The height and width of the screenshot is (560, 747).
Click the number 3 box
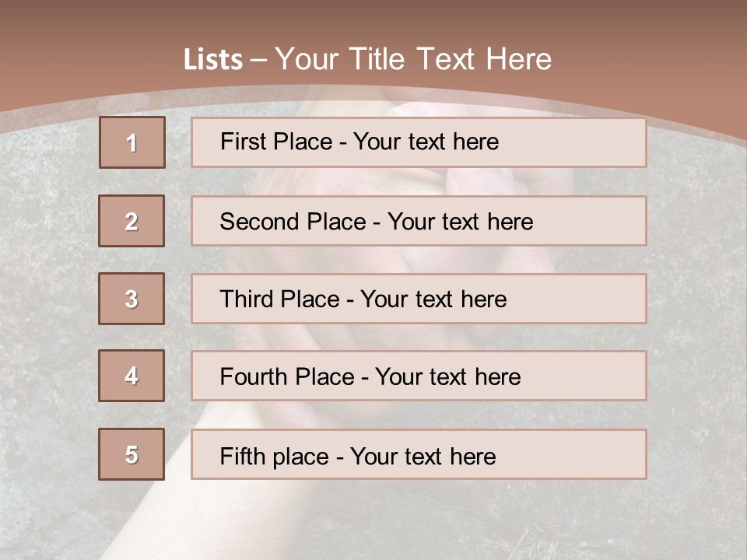coord(132,299)
